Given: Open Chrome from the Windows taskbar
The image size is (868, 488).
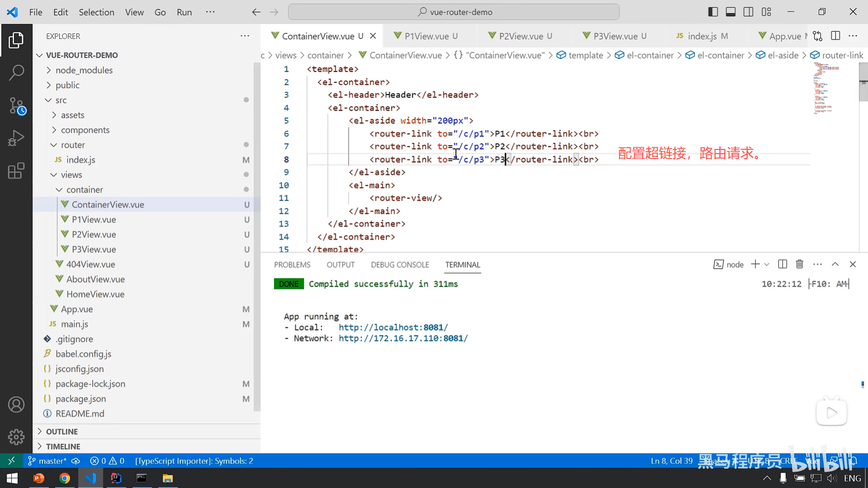Looking at the screenshot, I should (x=65, y=478).
